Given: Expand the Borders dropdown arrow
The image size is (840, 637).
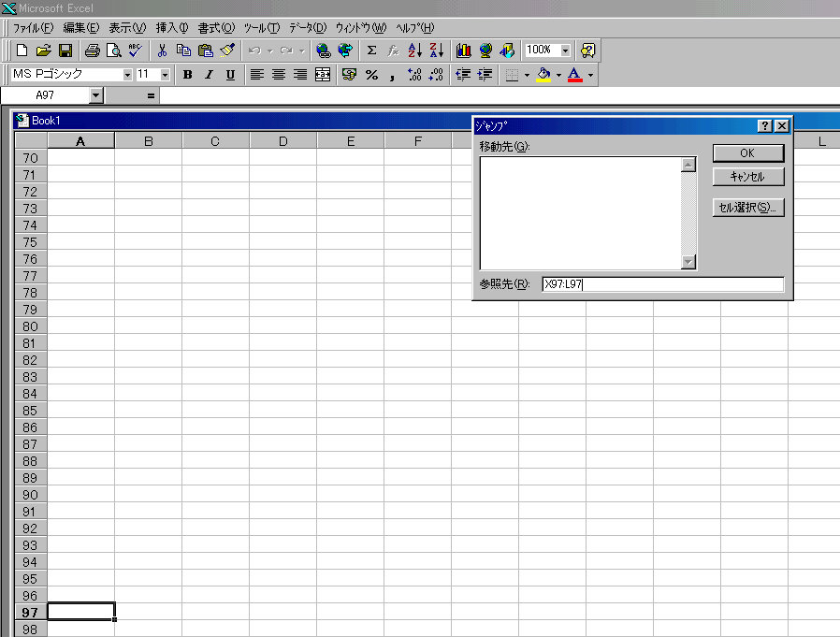Looking at the screenshot, I should (528, 75).
